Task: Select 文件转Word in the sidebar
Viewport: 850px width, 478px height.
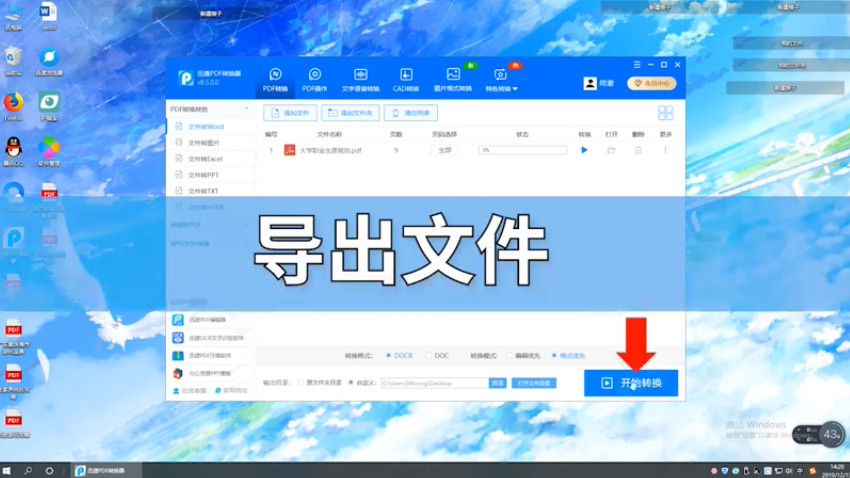Action: click(211, 126)
